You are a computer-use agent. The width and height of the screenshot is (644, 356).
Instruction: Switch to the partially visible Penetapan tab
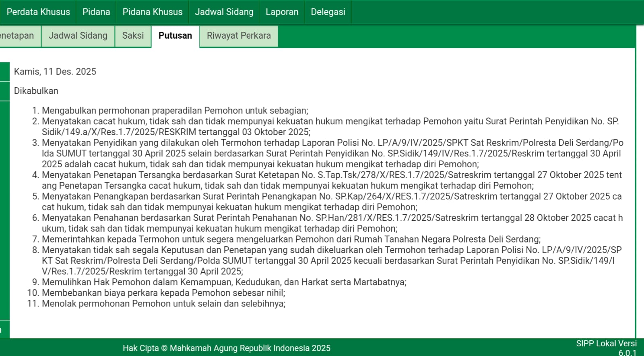tap(18, 36)
